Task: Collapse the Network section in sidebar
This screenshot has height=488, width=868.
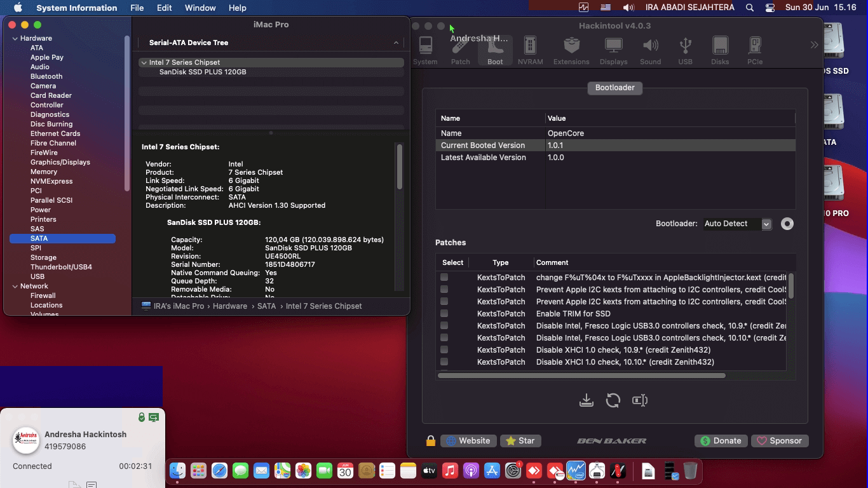Action: pos(15,286)
